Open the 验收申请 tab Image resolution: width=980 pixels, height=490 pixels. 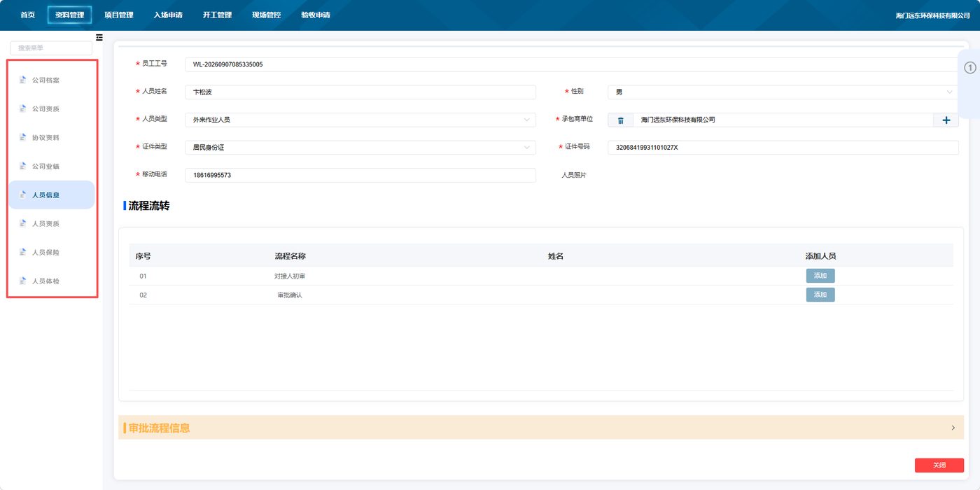click(316, 15)
